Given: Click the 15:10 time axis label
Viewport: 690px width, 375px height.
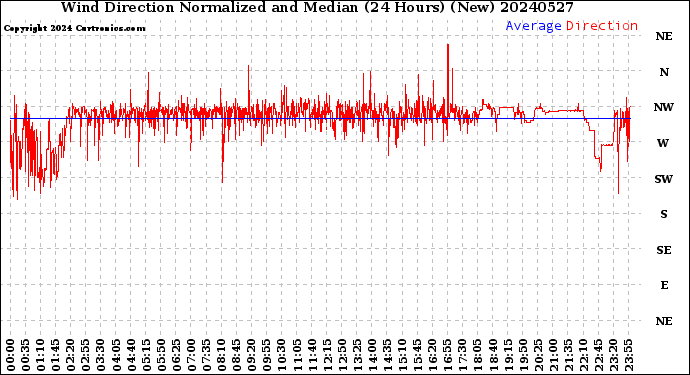Looking at the screenshot, I should [x=402, y=355].
